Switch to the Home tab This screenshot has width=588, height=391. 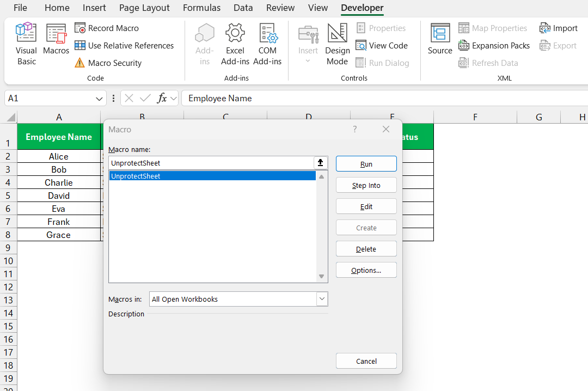point(57,8)
